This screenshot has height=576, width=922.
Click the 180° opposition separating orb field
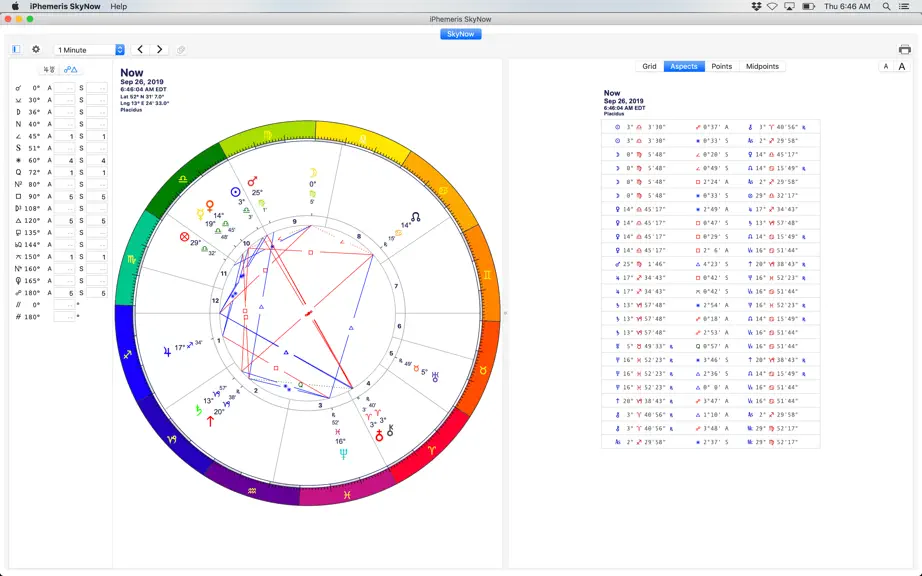[97, 293]
